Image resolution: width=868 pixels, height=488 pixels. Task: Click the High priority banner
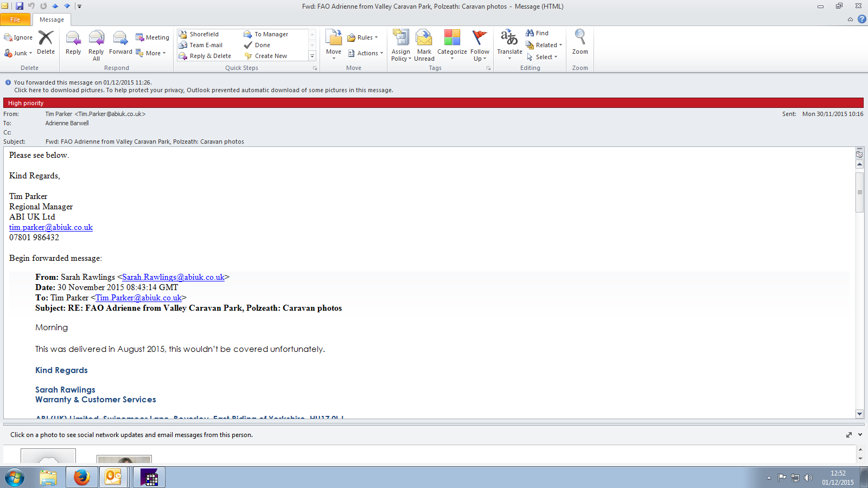433,103
